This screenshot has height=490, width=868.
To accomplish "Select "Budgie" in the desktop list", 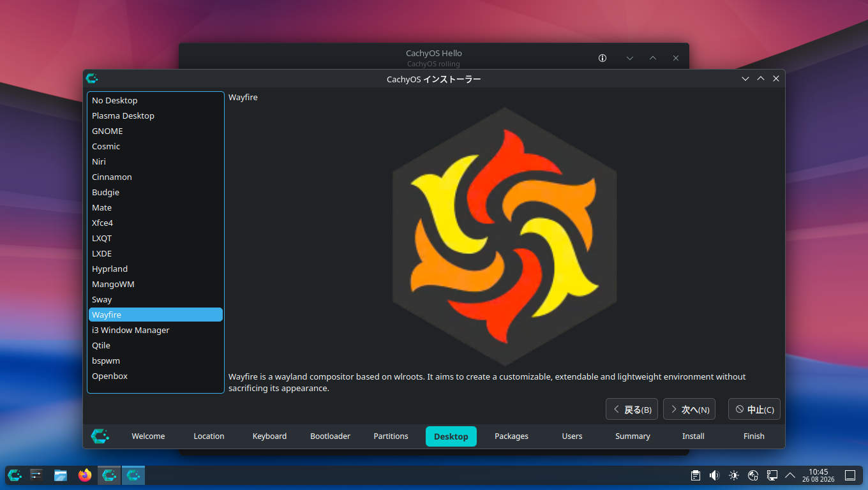I will pos(156,192).
